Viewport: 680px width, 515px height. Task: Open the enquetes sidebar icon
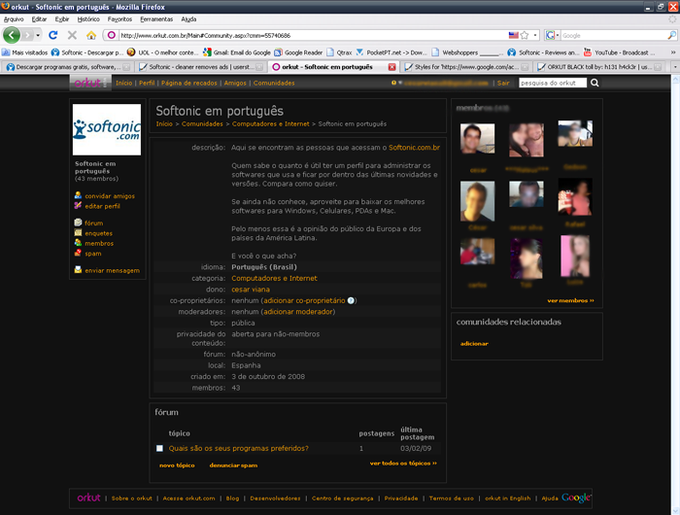point(78,233)
